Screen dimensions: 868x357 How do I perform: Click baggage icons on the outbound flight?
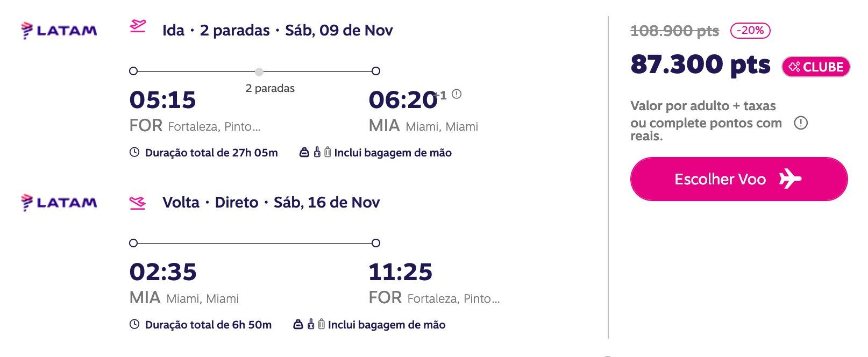pyautogui.click(x=315, y=152)
